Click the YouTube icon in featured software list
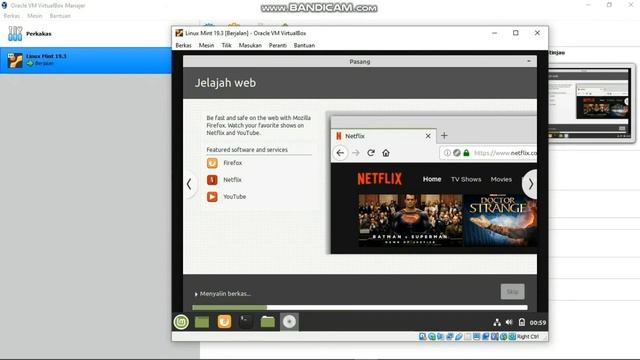 coord(212,197)
